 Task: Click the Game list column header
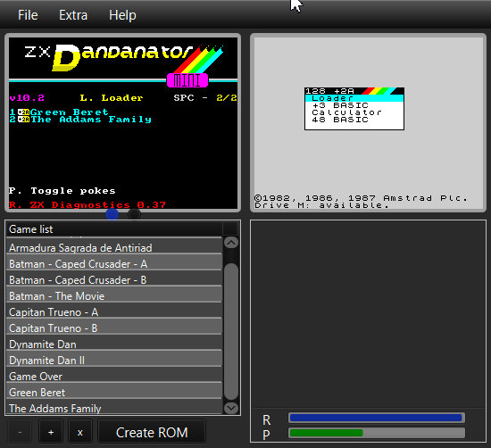(114, 229)
